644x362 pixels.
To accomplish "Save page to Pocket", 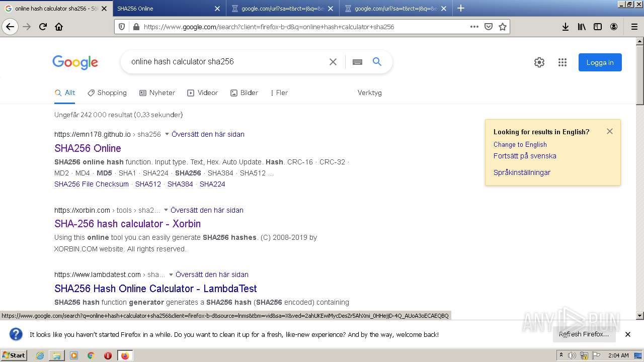I will 488,27.
